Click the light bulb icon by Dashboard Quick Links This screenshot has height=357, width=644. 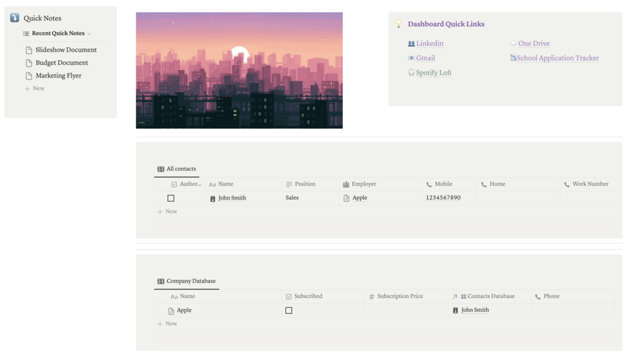pyautogui.click(x=399, y=24)
